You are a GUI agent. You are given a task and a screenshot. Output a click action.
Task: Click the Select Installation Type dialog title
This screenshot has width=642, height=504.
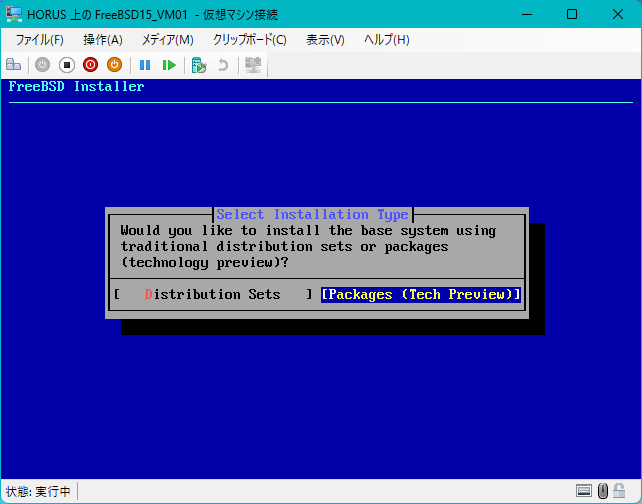tap(312, 215)
